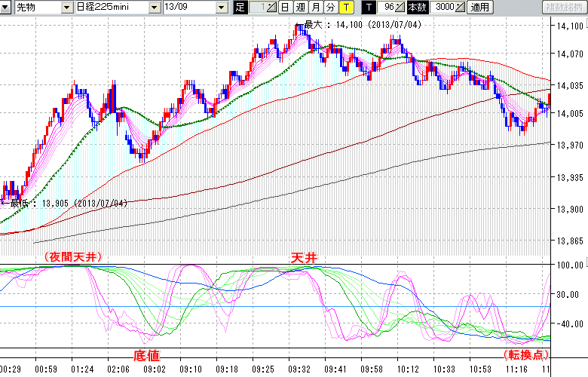This screenshot has width=588, height=377.
Task: Click the 3000 bar count field
Action: [x=441, y=8]
